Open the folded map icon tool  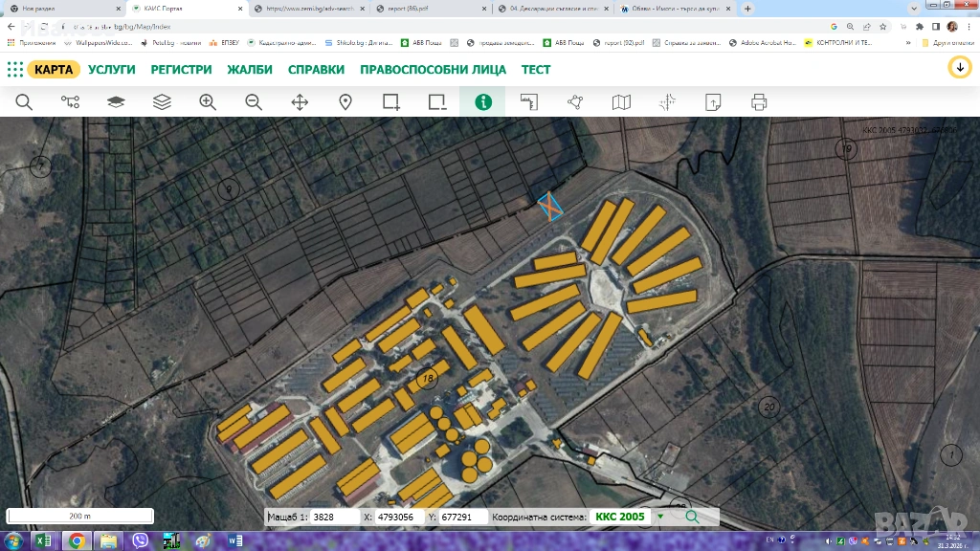(621, 101)
